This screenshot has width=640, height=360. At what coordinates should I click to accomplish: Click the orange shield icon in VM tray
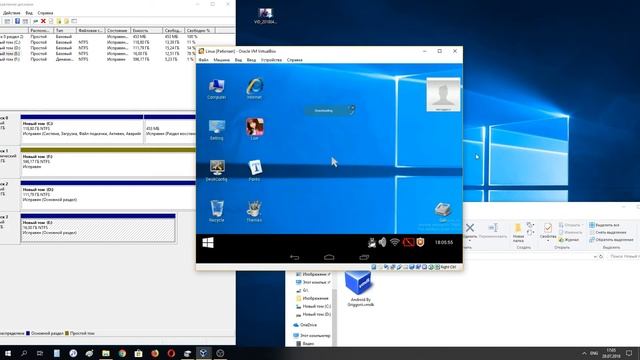coord(420,242)
